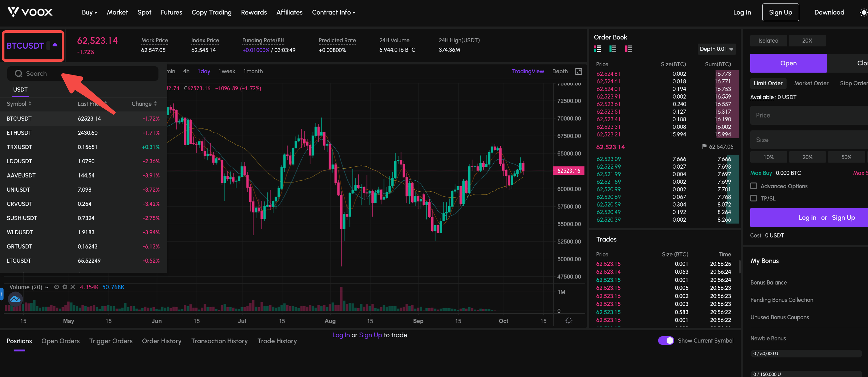The width and height of the screenshot is (868, 377).
Task: Toggle Show Current Symbol switch
Action: tap(666, 341)
